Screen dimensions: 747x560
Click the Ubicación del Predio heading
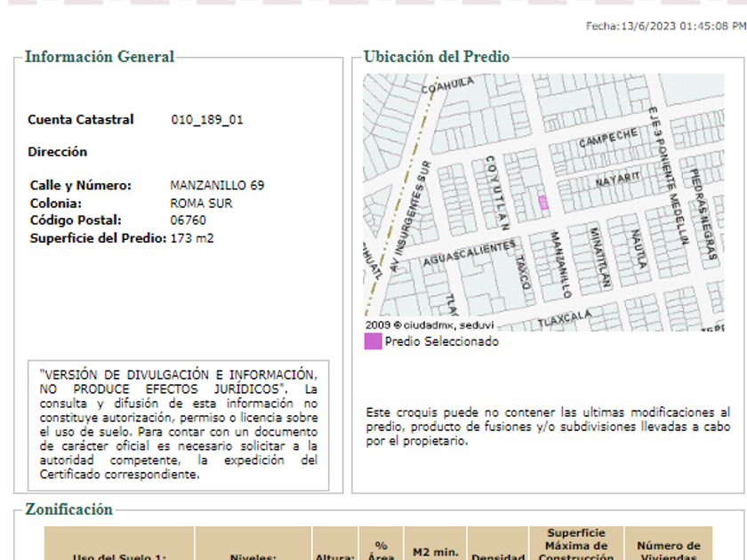click(x=437, y=57)
